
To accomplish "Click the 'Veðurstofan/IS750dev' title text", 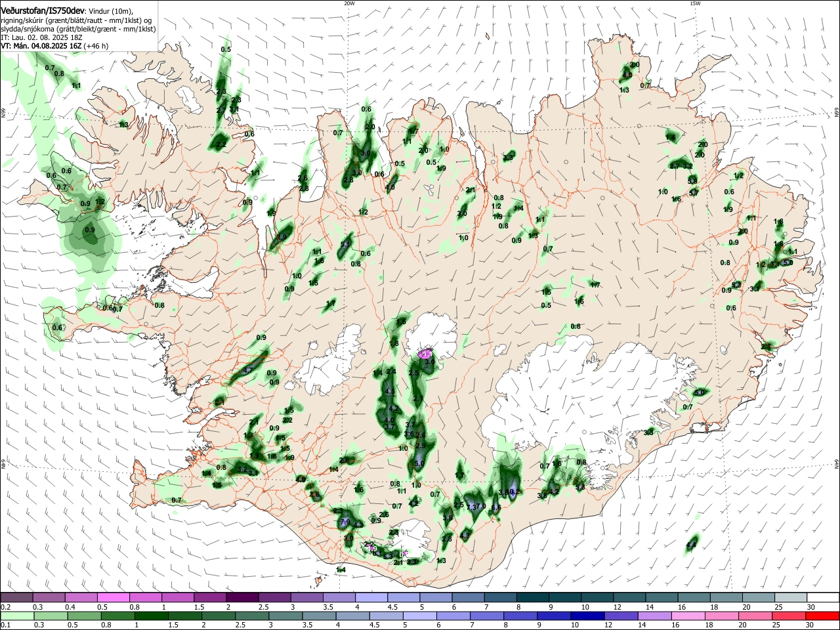I will (43, 10).
